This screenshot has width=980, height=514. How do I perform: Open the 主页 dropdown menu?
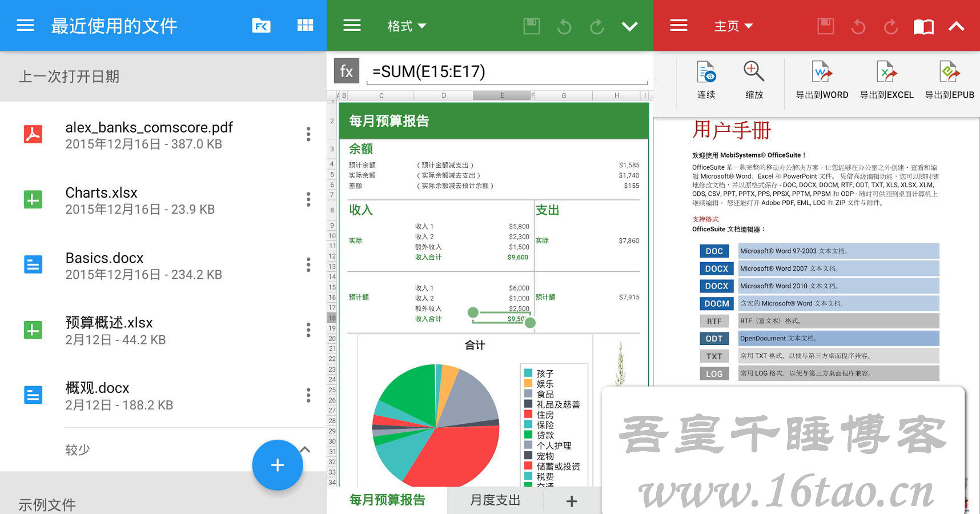tap(733, 26)
